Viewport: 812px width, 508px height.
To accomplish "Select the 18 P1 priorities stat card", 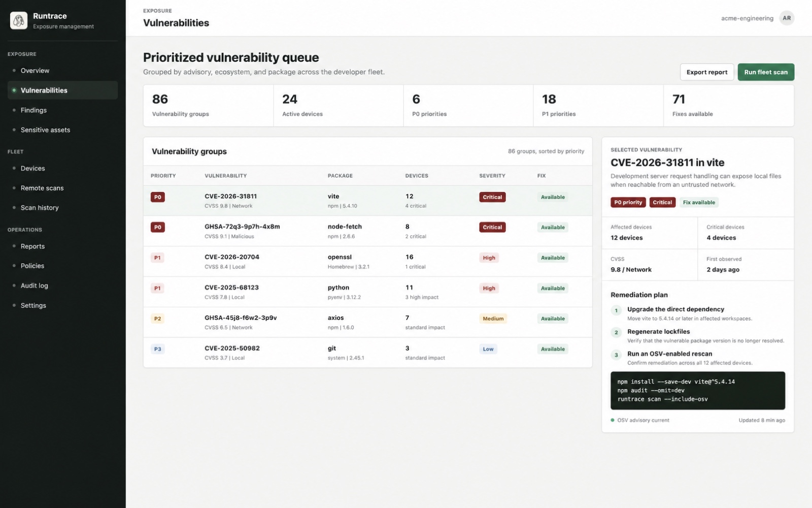I will coord(598,106).
